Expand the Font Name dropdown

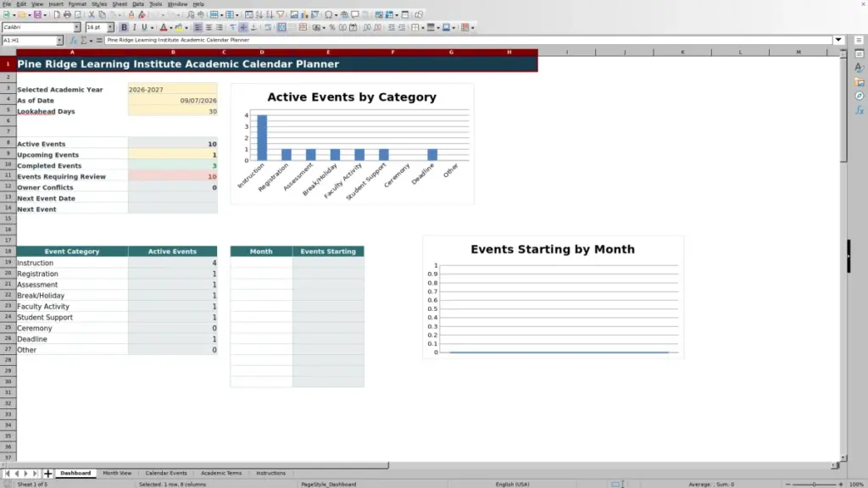click(x=76, y=27)
